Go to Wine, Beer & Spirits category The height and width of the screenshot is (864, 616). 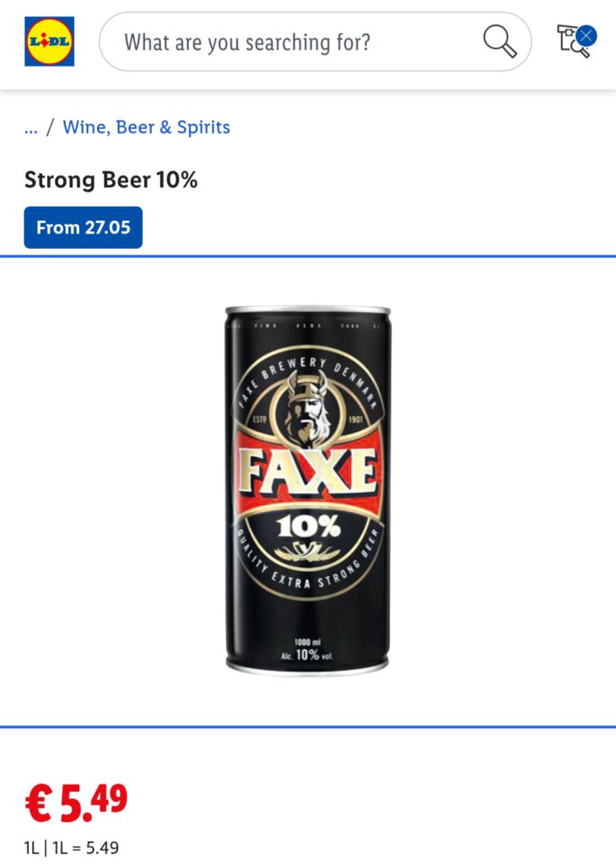click(x=147, y=127)
